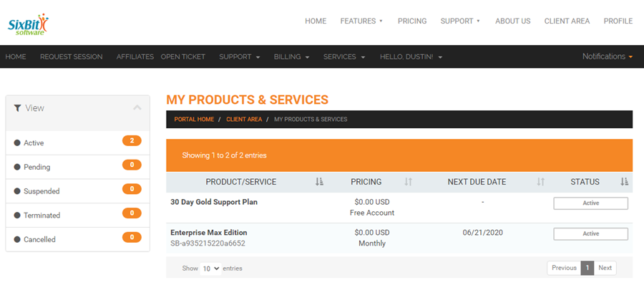The image size is (644, 285).
Task: Click the SixBit Software logo
Action: [29, 24]
